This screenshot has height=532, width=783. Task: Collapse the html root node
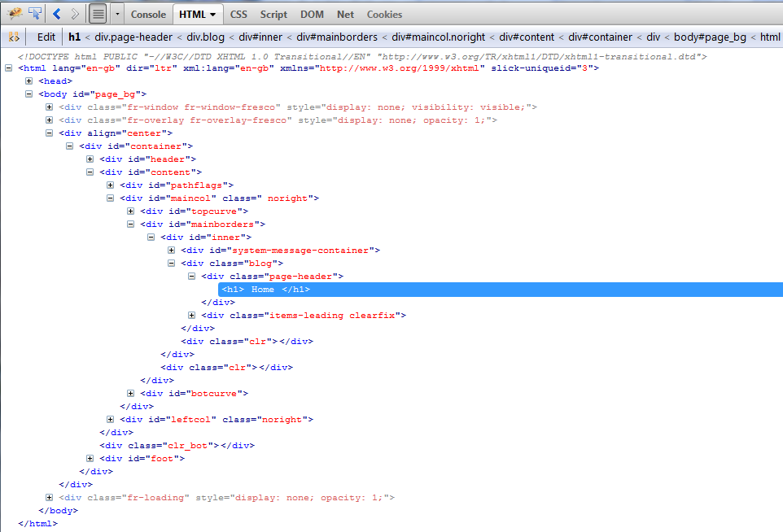point(8,68)
